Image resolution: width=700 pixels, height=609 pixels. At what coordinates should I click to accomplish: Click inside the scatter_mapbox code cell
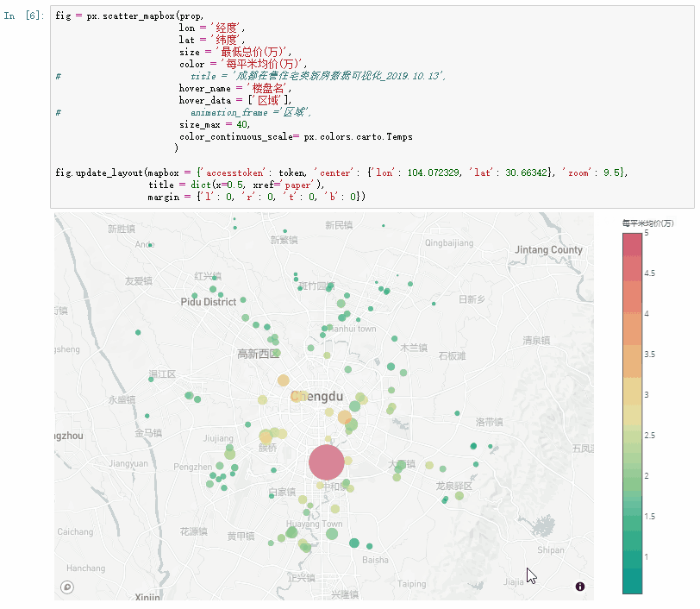(372, 107)
